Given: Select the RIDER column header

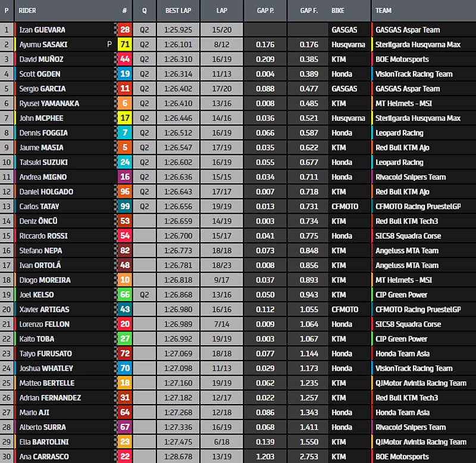Looking at the screenshot, I should click(x=27, y=11).
